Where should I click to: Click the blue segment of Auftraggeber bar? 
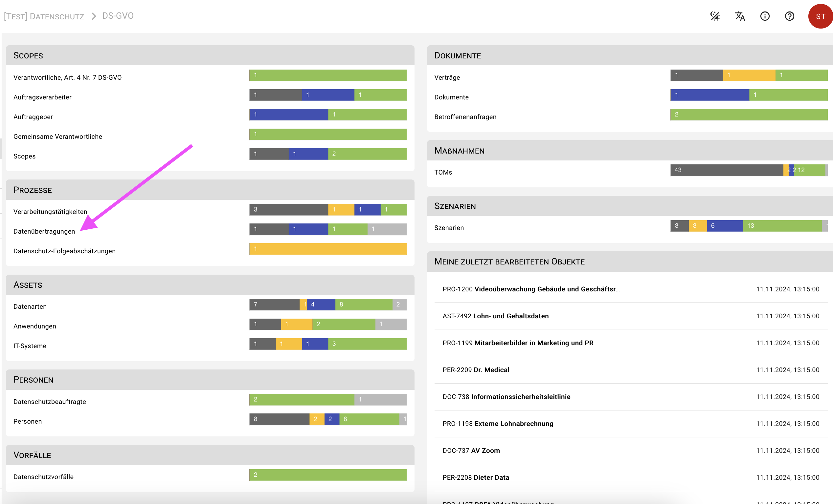[288, 115]
